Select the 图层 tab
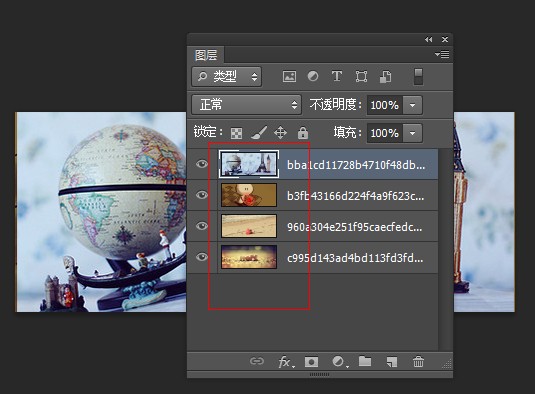535x394 pixels. point(206,55)
